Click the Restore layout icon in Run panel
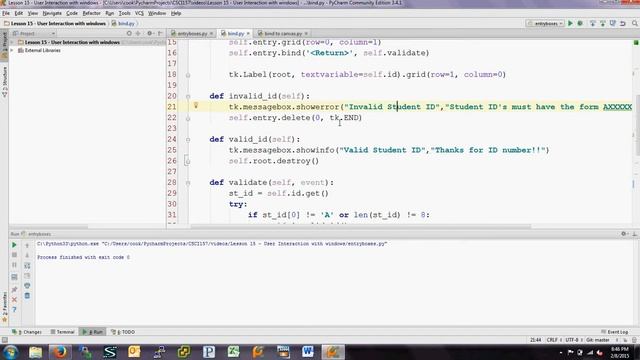The height and width of the screenshot is (360, 640). click(14, 277)
